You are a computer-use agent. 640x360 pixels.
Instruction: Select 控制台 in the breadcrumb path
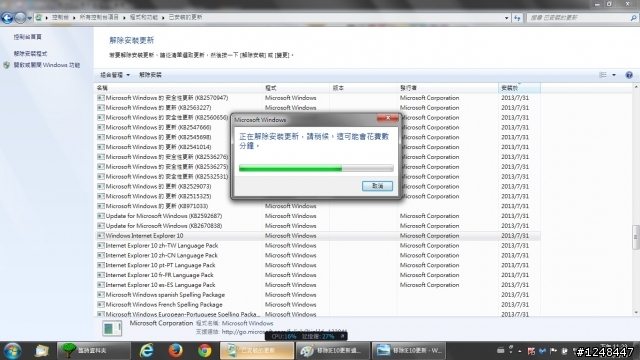(x=60, y=18)
